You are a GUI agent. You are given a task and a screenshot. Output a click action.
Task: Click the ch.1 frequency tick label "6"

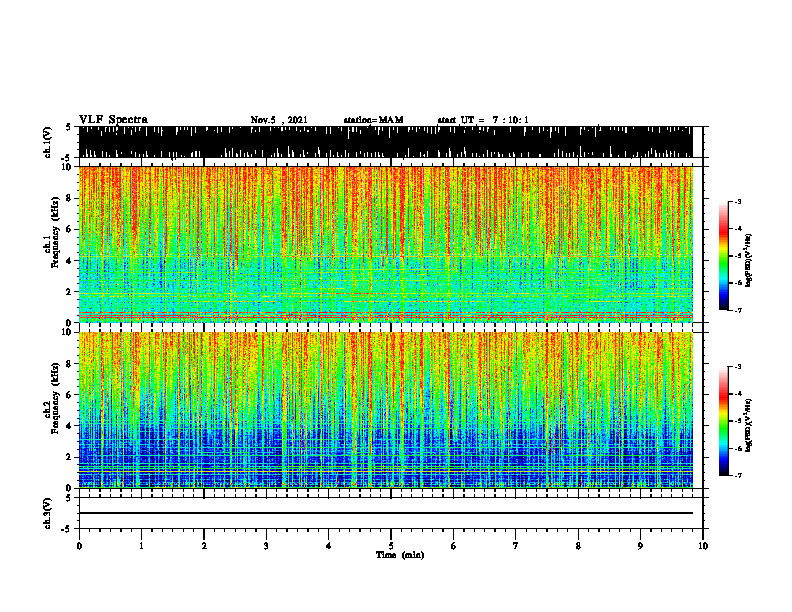pos(70,229)
